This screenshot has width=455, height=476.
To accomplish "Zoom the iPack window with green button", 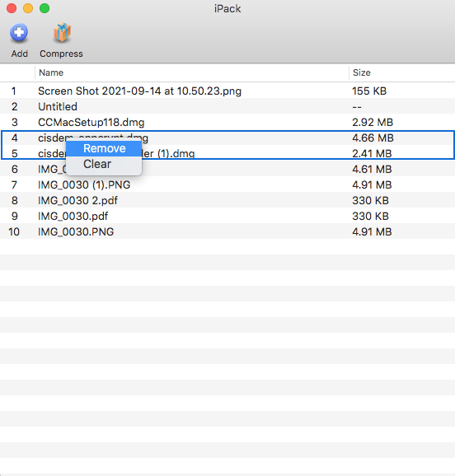I will click(x=45, y=8).
